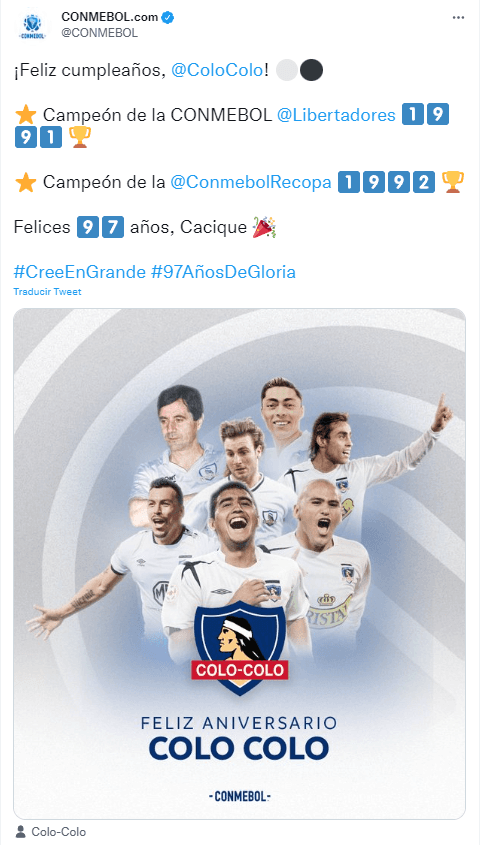Image resolution: width=481 pixels, height=845 pixels.
Task: Open the #CreeEnGrande hashtag
Action: (x=79, y=272)
